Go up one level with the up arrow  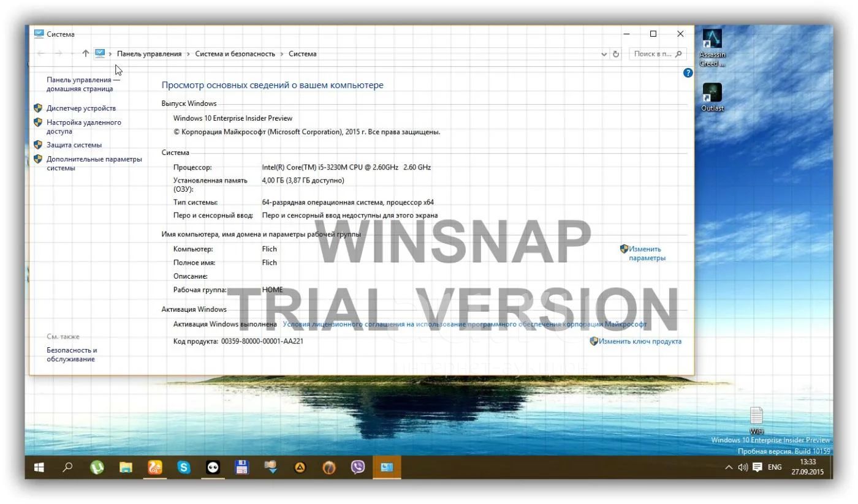tap(85, 54)
